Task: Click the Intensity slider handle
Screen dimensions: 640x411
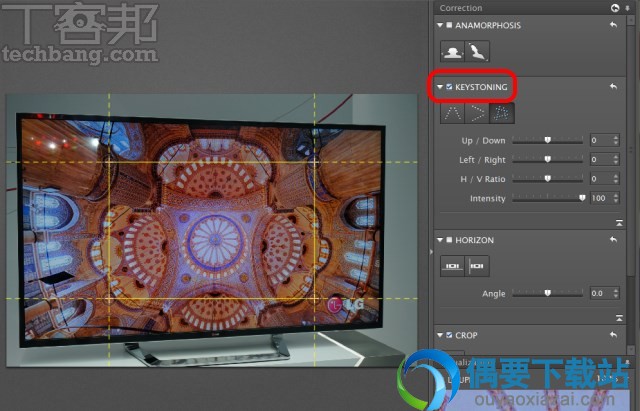Action: pyautogui.click(x=582, y=198)
